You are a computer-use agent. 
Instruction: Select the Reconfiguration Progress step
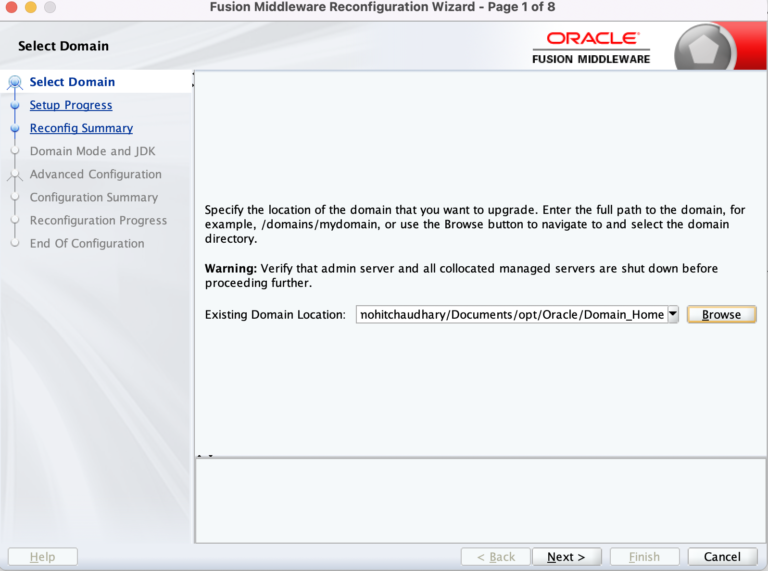point(98,220)
